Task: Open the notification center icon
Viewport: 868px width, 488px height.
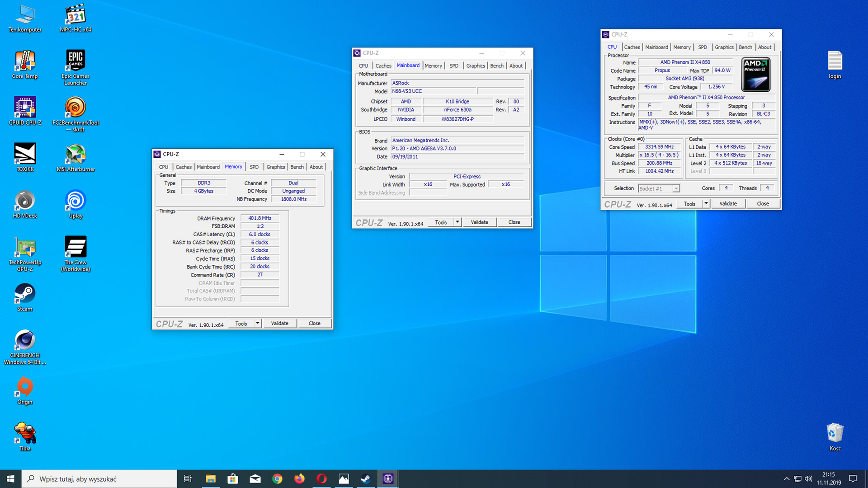Action: pos(853,479)
